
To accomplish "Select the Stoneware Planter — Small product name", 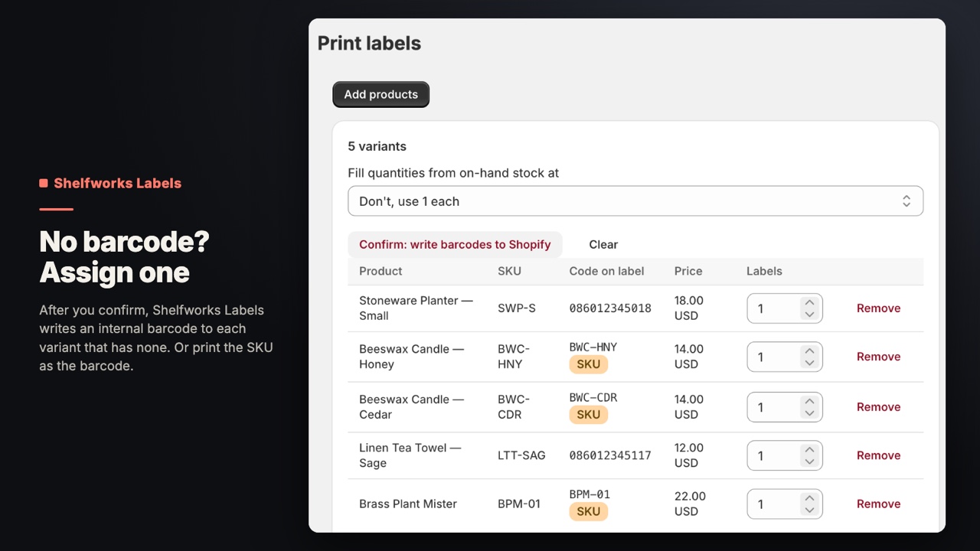I will point(416,308).
